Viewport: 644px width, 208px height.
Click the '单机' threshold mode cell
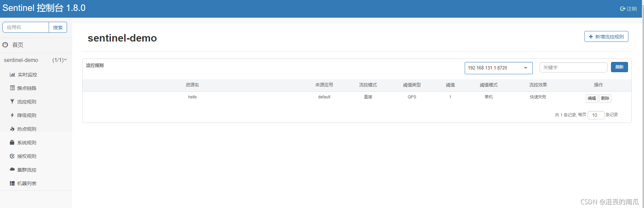(489, 97)
